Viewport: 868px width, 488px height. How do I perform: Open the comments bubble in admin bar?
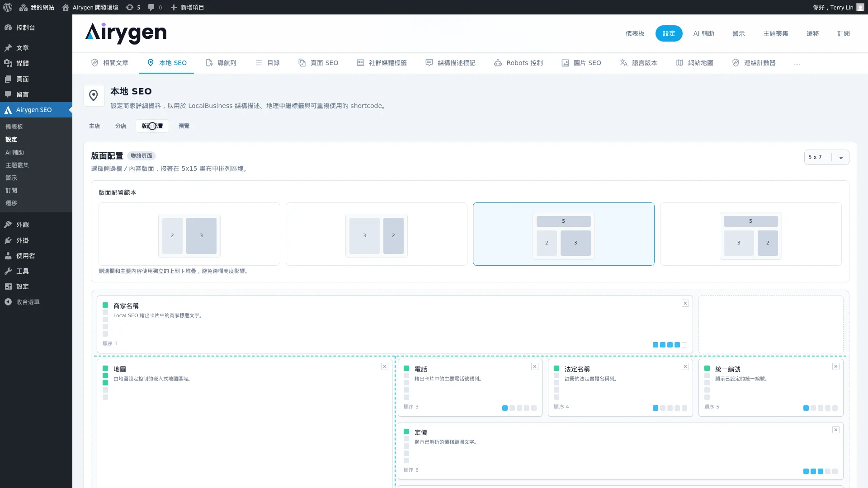point(155,7)
